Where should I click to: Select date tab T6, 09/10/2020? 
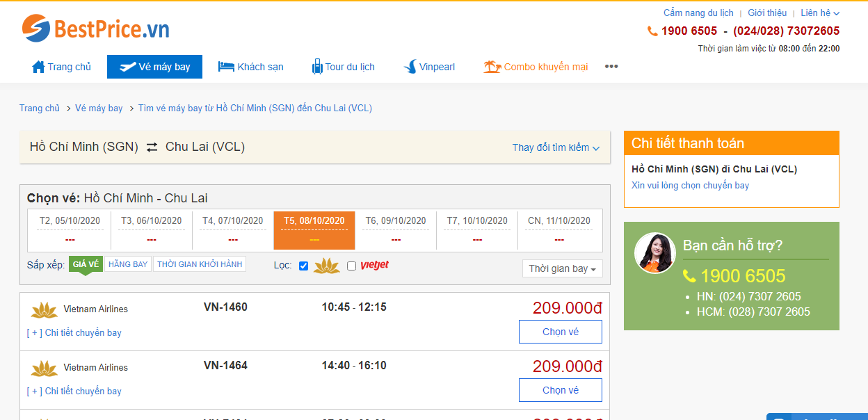click(396, 230)
